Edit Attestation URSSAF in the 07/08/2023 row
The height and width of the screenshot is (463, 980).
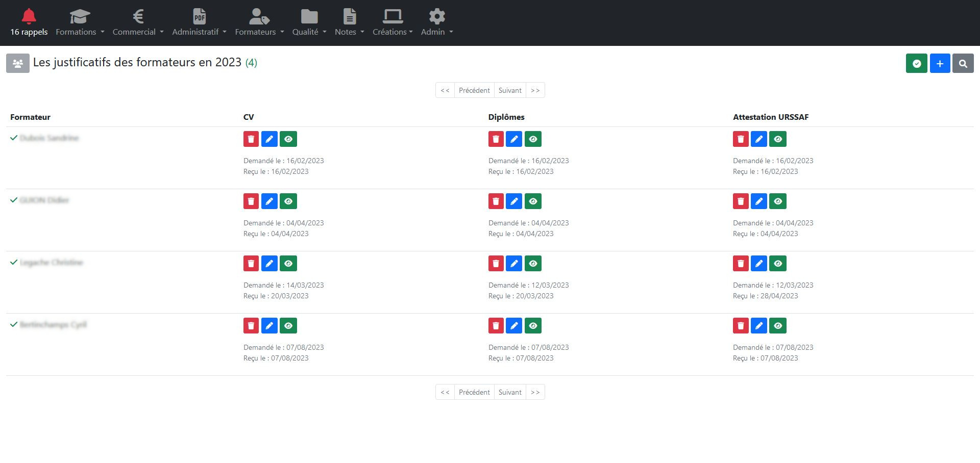click(759, 326)
